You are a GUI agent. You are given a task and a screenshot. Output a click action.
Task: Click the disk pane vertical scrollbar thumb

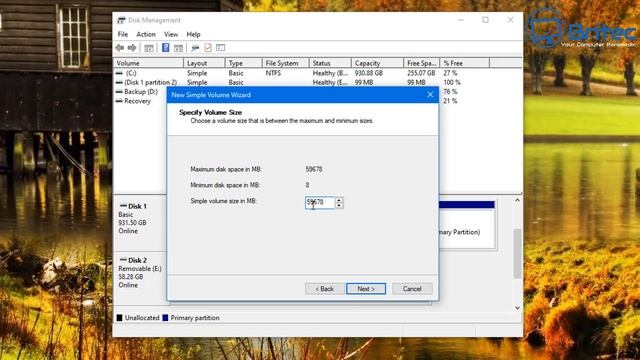coord(518,253)
